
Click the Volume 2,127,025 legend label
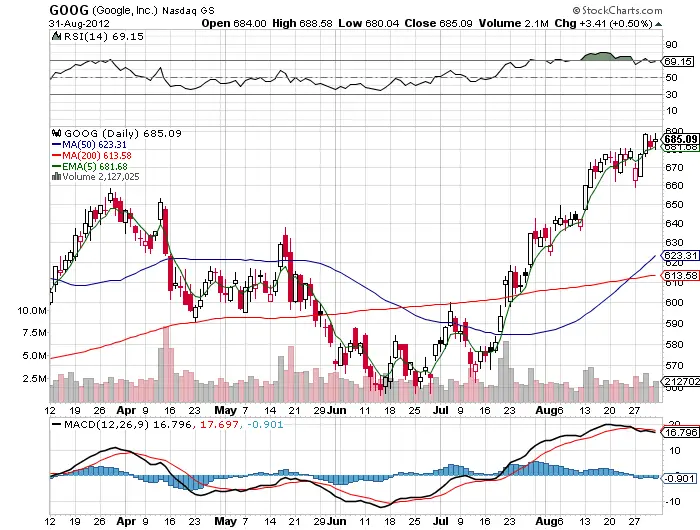point(101,177)
